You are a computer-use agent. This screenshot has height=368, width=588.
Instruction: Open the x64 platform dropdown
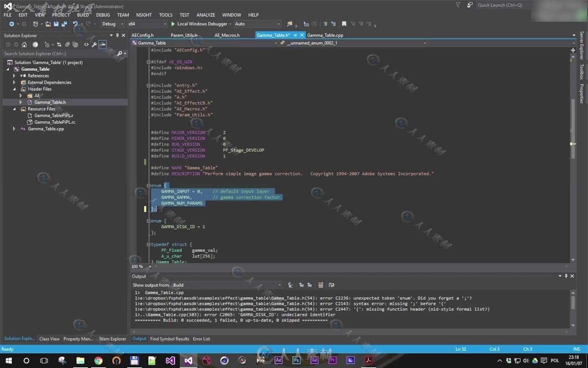coord(147,24)
